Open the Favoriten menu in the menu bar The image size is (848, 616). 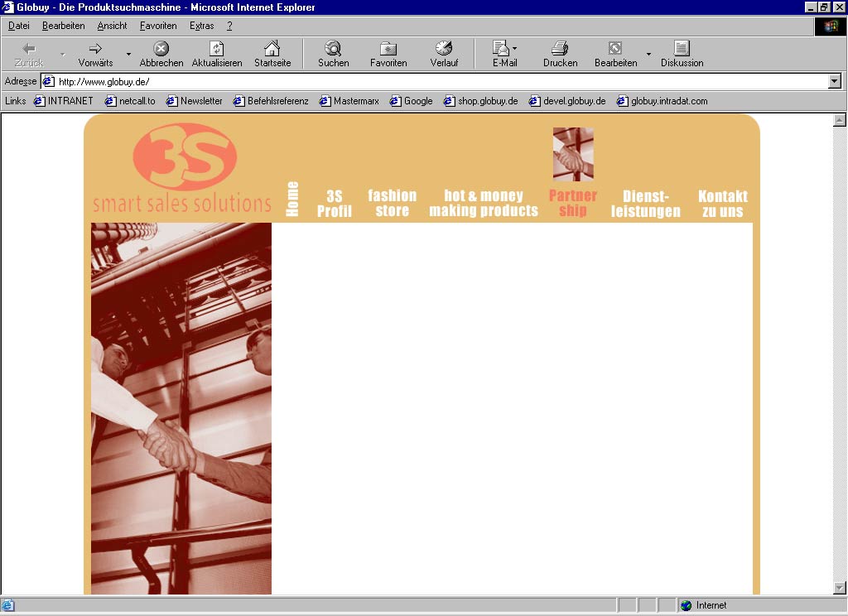158,26
